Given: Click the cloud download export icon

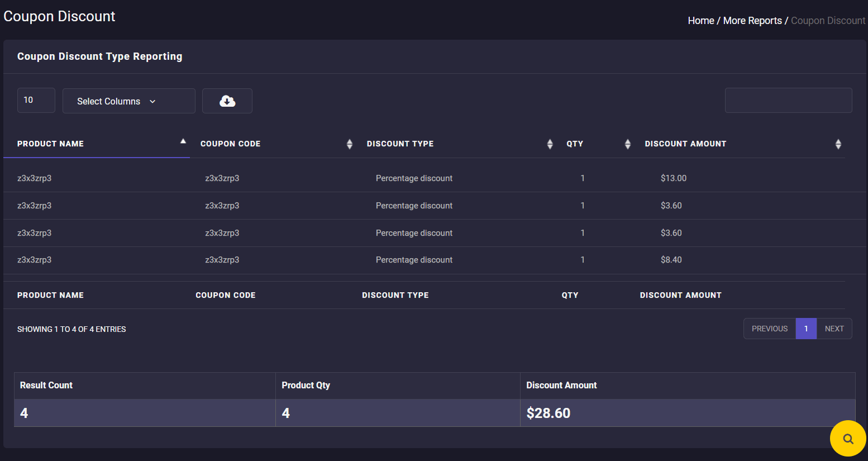Looking at the screenshot, I should point(227,101).
